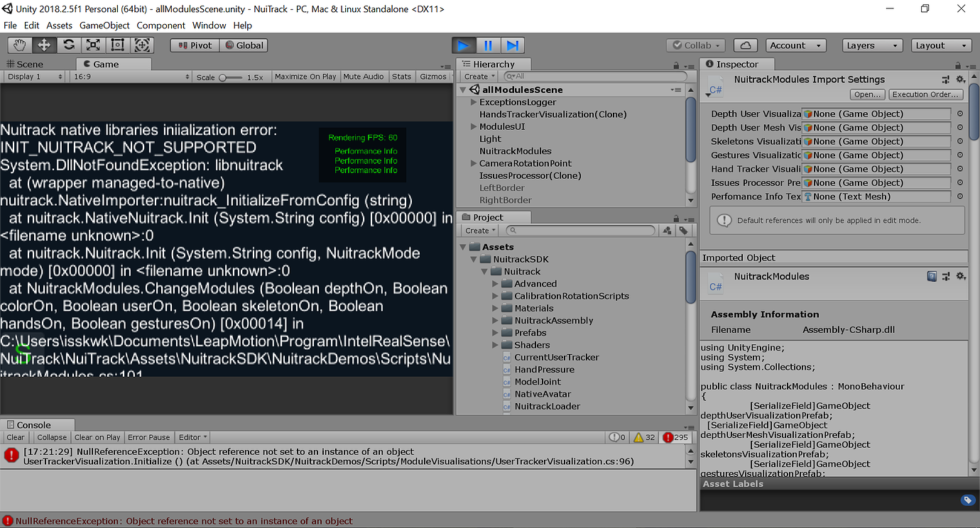
Task: Activate the Hand tool
Action: [x=19, y=45]
